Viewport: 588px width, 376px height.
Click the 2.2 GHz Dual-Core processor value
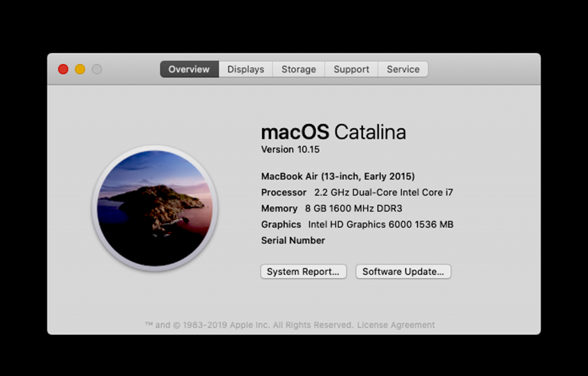pos(384,193)
